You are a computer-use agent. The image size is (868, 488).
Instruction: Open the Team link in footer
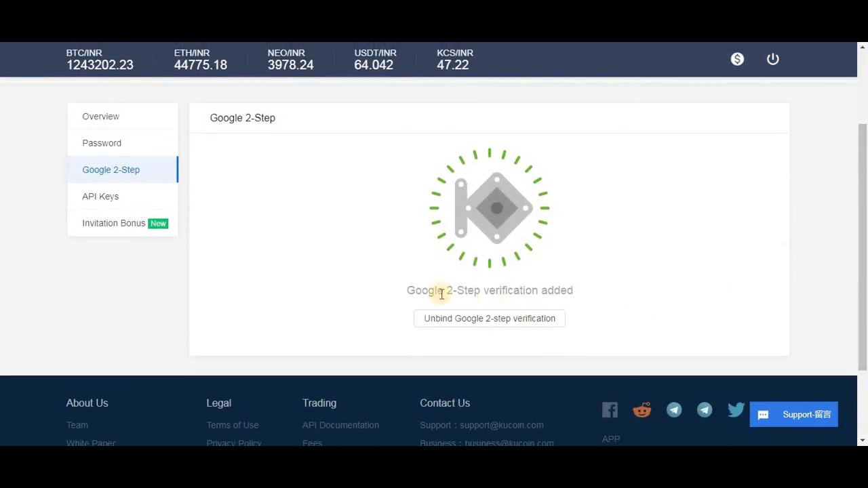(x=77, y=425)
